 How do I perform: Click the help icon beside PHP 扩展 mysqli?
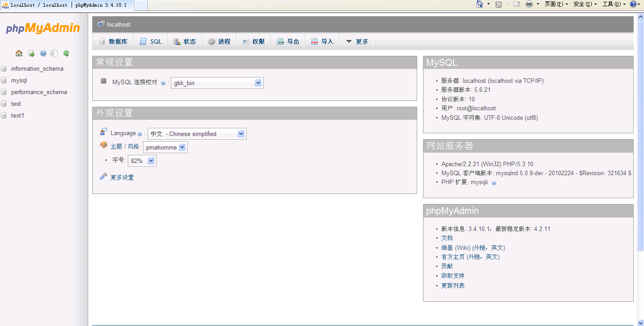click(494, 183)
